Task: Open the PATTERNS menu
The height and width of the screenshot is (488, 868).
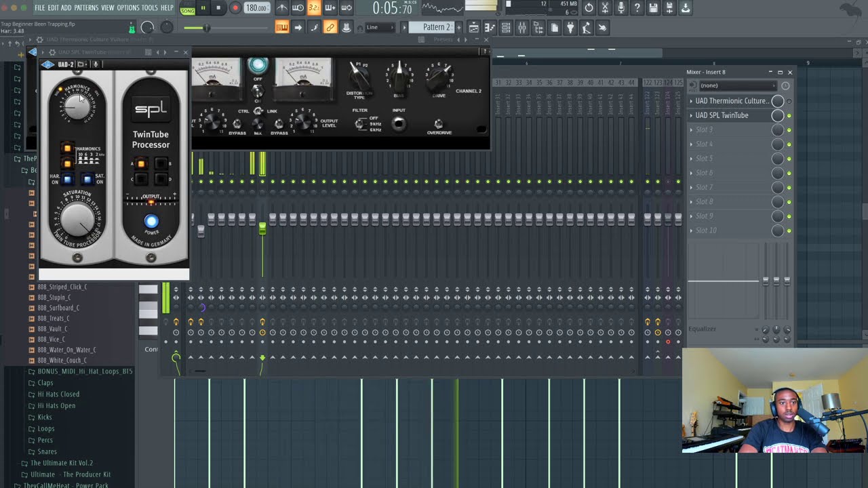Action: click(86, 8)
